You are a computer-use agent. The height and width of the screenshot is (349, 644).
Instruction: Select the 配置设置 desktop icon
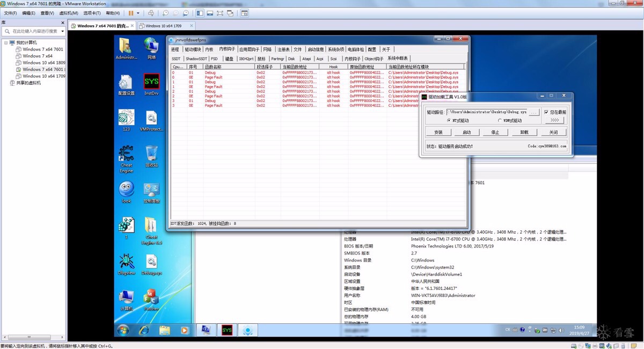pos(126,85)
